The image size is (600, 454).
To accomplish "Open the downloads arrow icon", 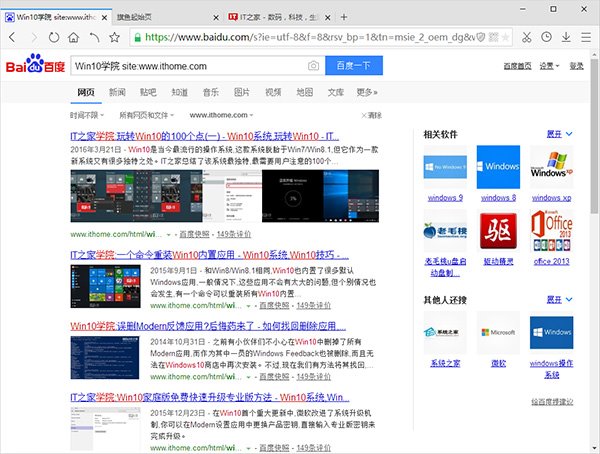I will [566, 37].
